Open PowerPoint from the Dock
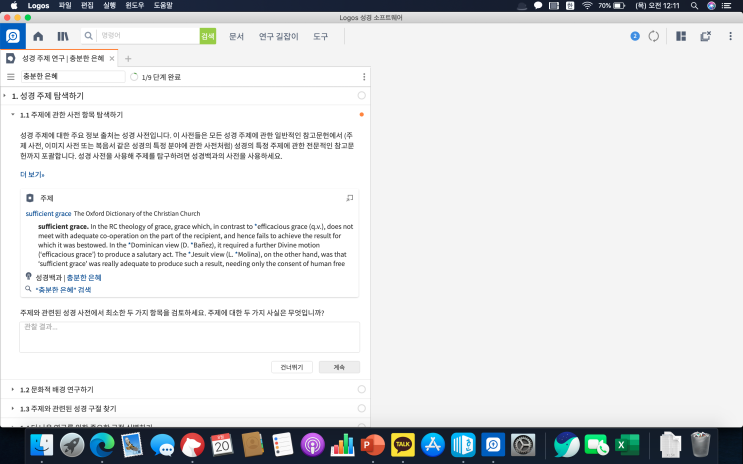The height and width of the screenshot is (464, 743). click(373, 445)
